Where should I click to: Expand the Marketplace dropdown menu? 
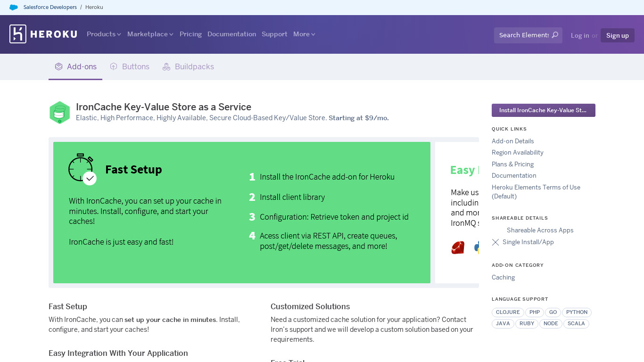(150, 34)
